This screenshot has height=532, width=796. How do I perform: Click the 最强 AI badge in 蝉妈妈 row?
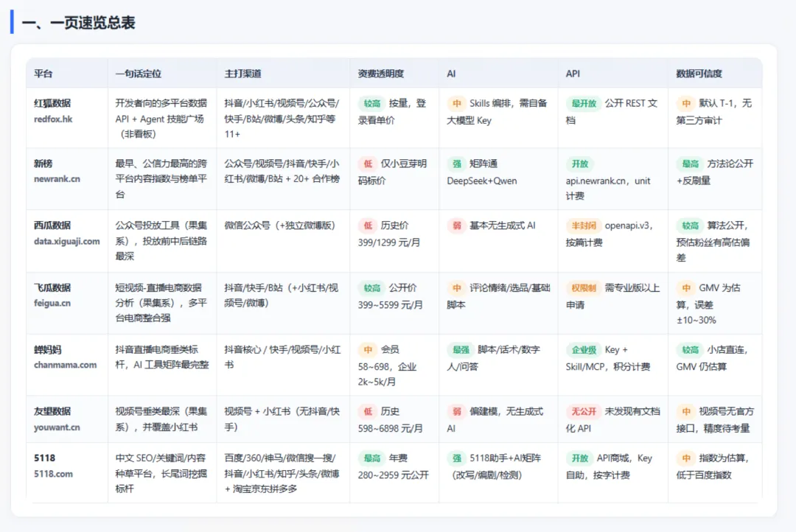[x=461, y=350]
